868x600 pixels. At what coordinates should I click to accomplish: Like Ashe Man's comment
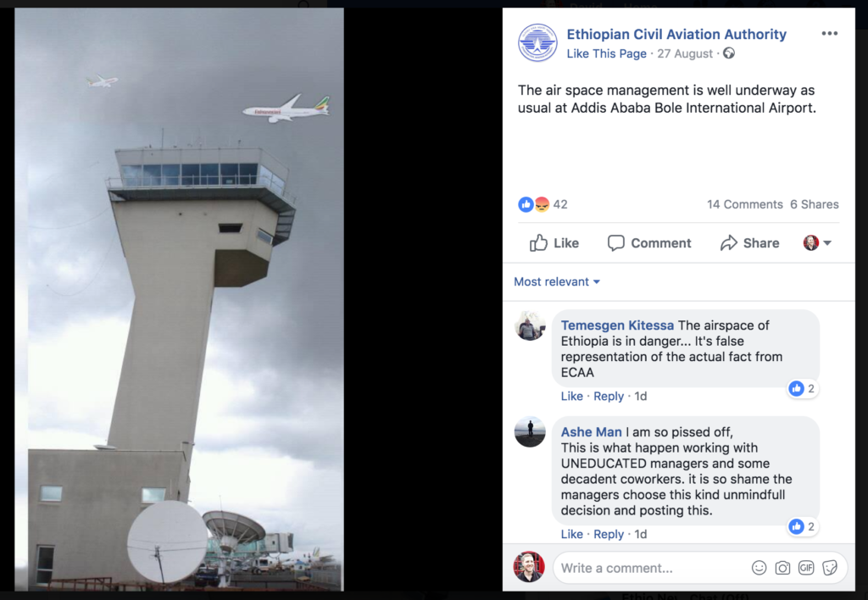pyautogui.click(x=571, y=534)
